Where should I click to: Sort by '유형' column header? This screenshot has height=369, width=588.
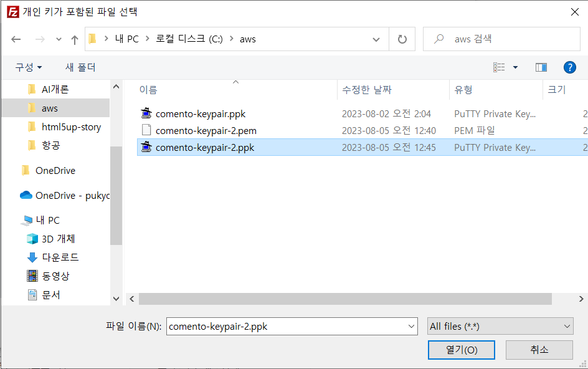click(463, 90)
